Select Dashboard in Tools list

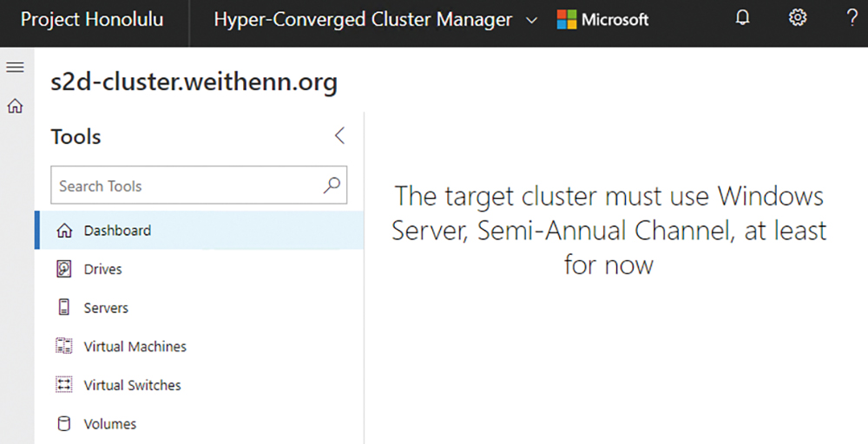pyautogui.click(x=200, y=230)
